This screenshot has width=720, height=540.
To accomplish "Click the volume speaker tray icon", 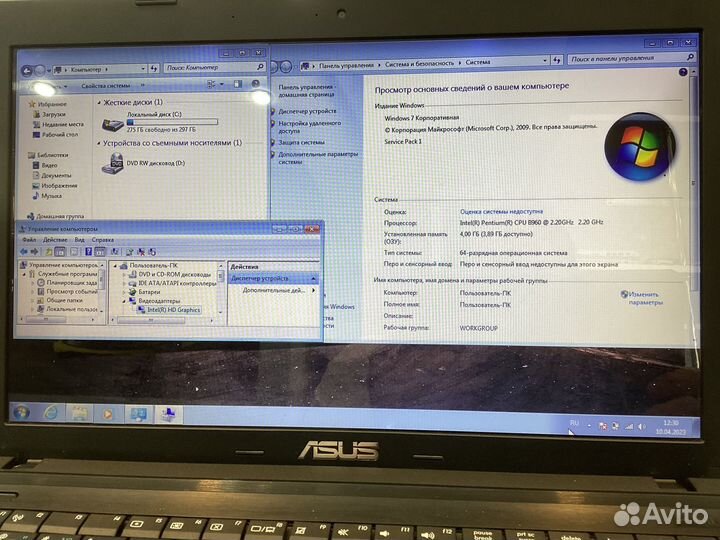I will click(641, 427).
